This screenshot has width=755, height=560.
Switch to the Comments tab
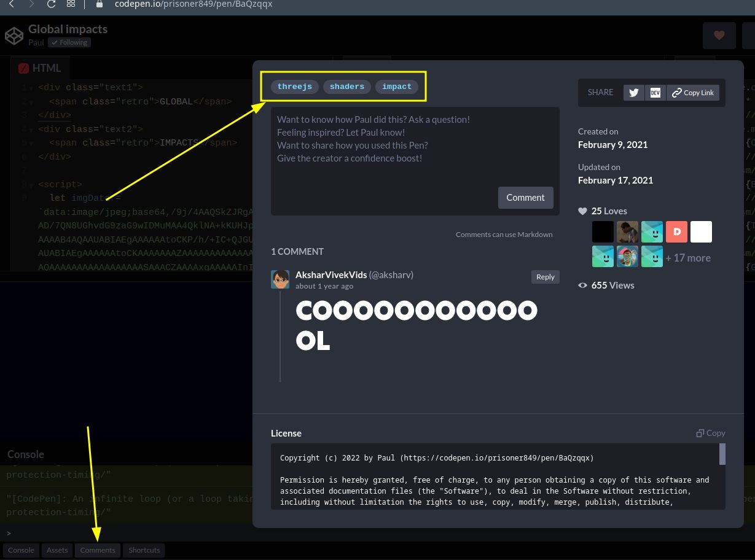(97, 550)
